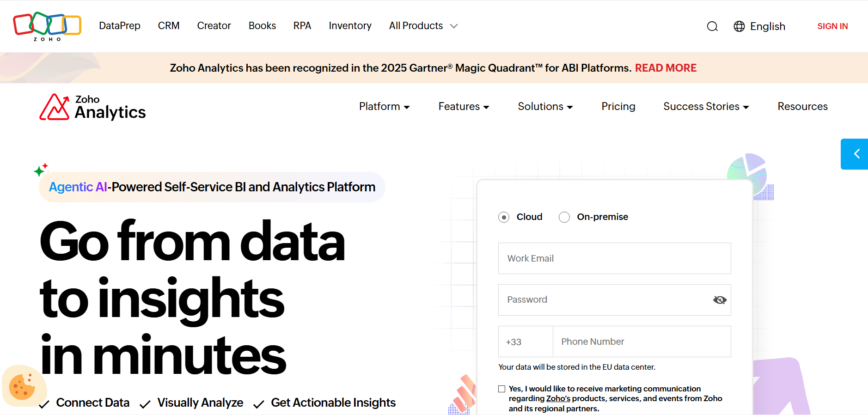Image resolution: width=868 pixels, height=415 pixels.
Task: Click the SIGN IN link
Action: pos(832,26)
